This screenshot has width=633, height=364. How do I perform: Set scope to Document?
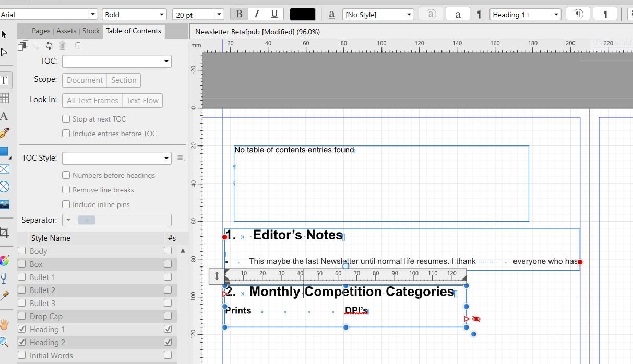84,80
